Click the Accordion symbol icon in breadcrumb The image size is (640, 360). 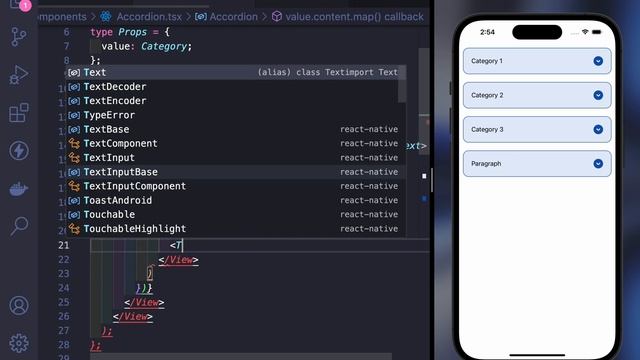[x=200, y=17]
